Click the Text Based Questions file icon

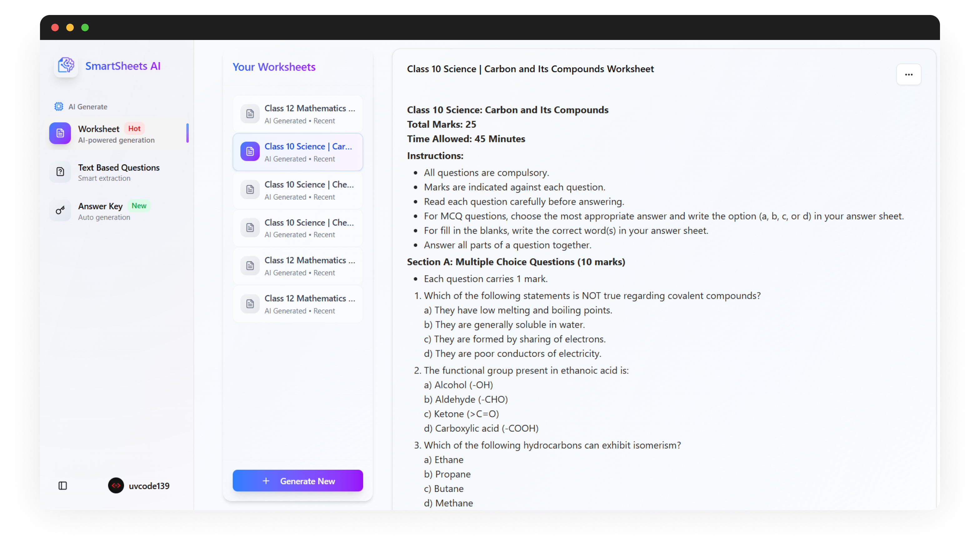coord(60,172)
